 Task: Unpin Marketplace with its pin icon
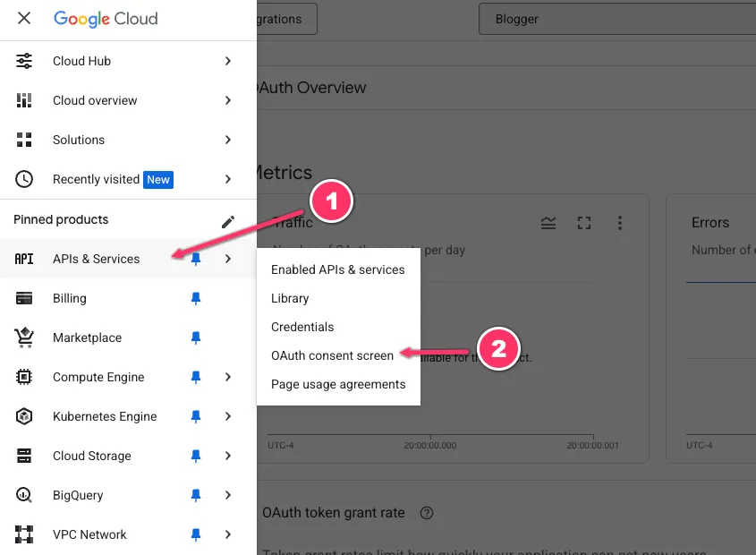click(196, 337)
